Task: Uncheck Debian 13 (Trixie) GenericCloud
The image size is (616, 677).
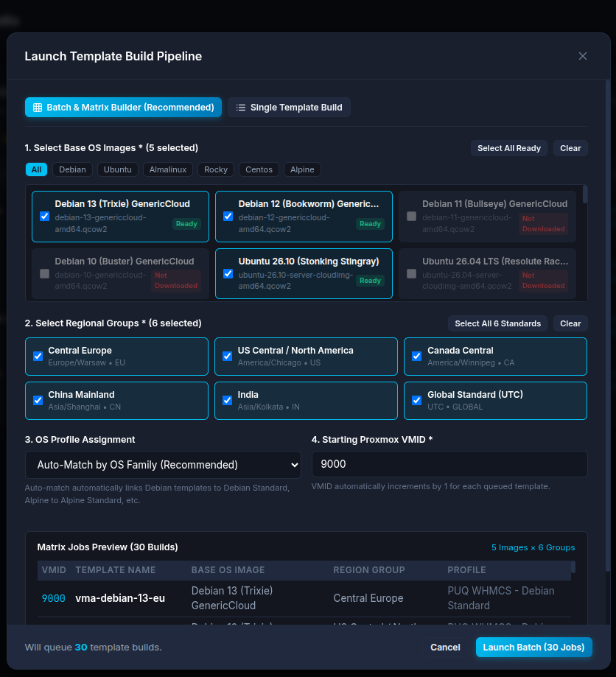Action: click(44, 217)
